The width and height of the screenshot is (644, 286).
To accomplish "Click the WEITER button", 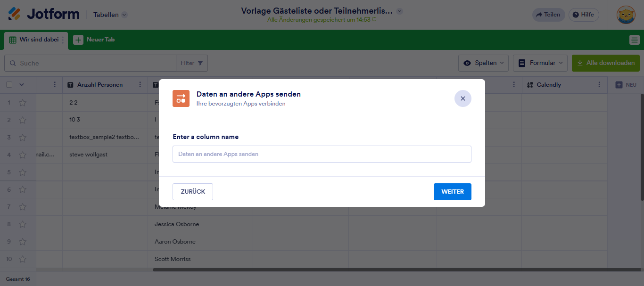I will tap(453, 192).
